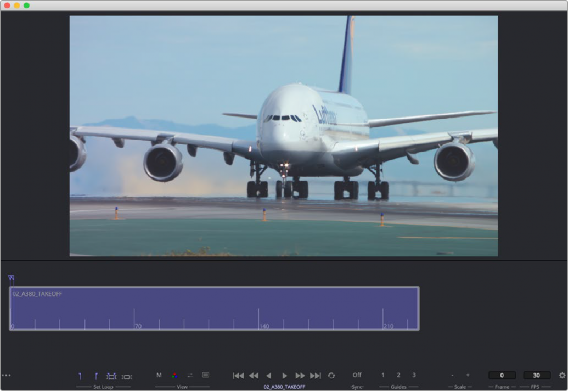
Task: Click the Set Loop in-point icon
Action: [80, 376]
